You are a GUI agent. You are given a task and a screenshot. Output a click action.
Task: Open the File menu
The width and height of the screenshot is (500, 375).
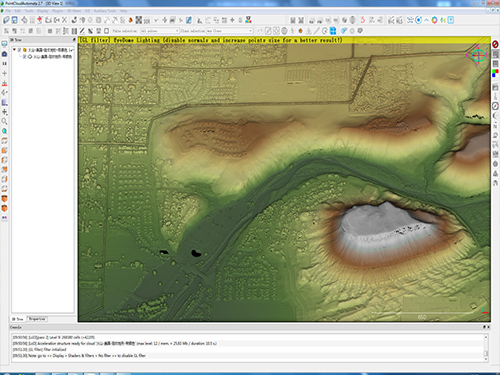pos(8,11)
